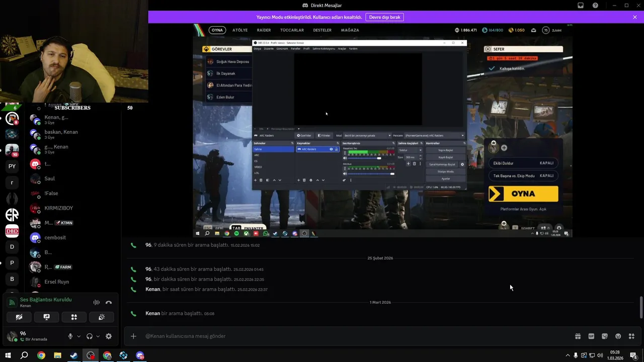
Task: Expand the microphone input options arrow
Action: click(78, 336)
